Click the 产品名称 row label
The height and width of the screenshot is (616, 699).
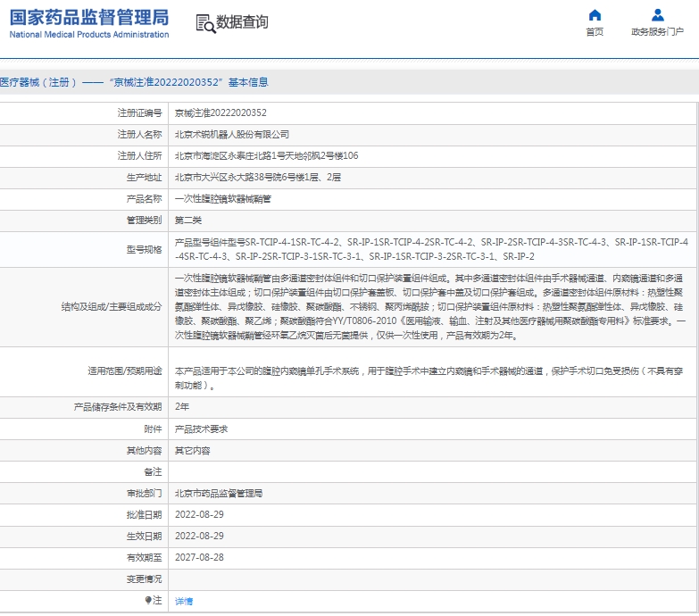click(144, 199)
